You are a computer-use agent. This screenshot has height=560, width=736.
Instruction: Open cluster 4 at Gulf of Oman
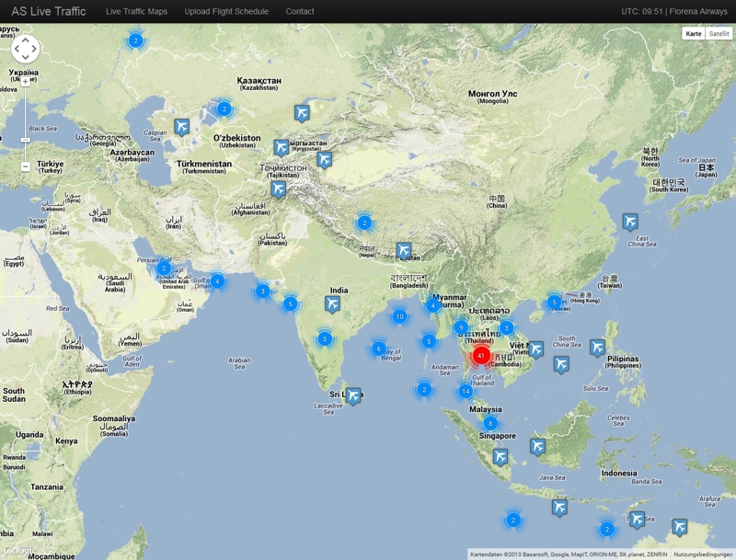click(x=217, y=281)
